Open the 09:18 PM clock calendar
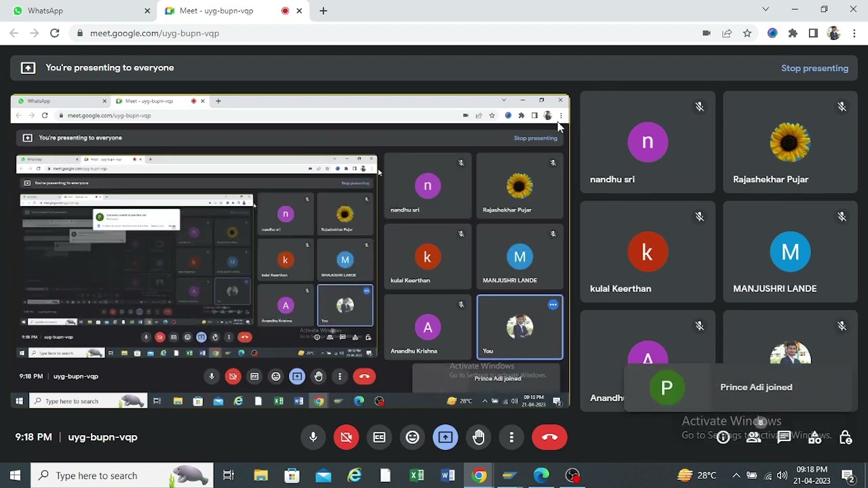Image resolution: width=868 pixels, height=488 pixels. [812, 475]
